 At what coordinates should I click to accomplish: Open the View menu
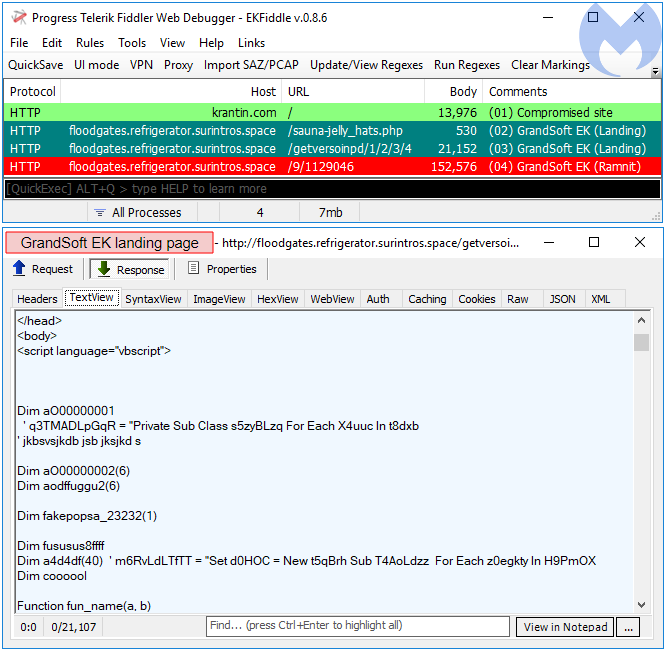click(x=172, y=43)
